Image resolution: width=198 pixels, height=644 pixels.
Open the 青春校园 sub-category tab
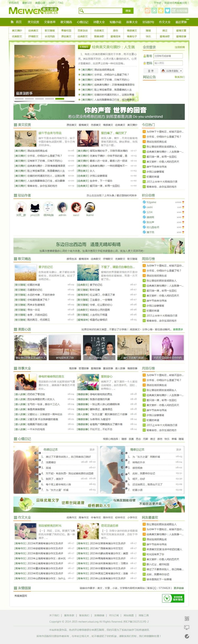(x=66, y=31)
